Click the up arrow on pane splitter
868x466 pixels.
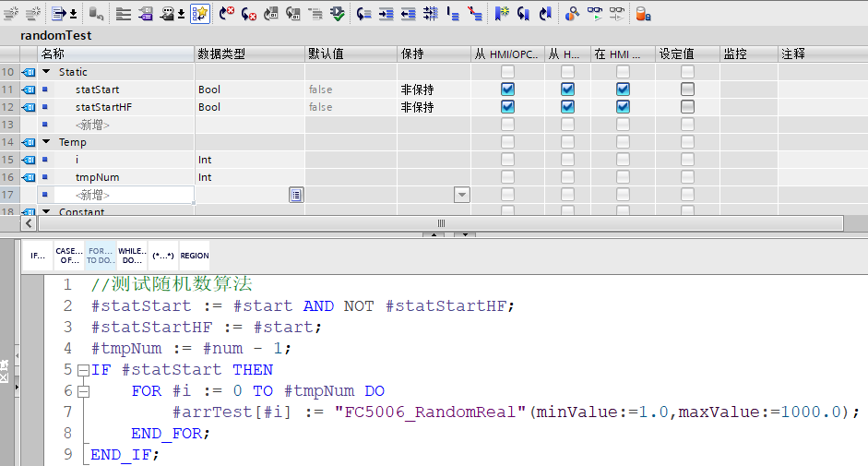434,234
